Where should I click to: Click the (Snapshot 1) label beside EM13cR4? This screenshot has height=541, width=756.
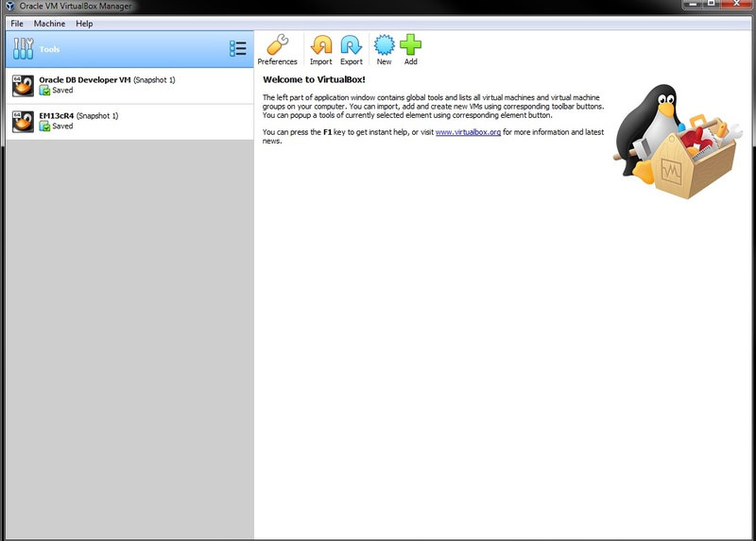(x=97, y=115)
